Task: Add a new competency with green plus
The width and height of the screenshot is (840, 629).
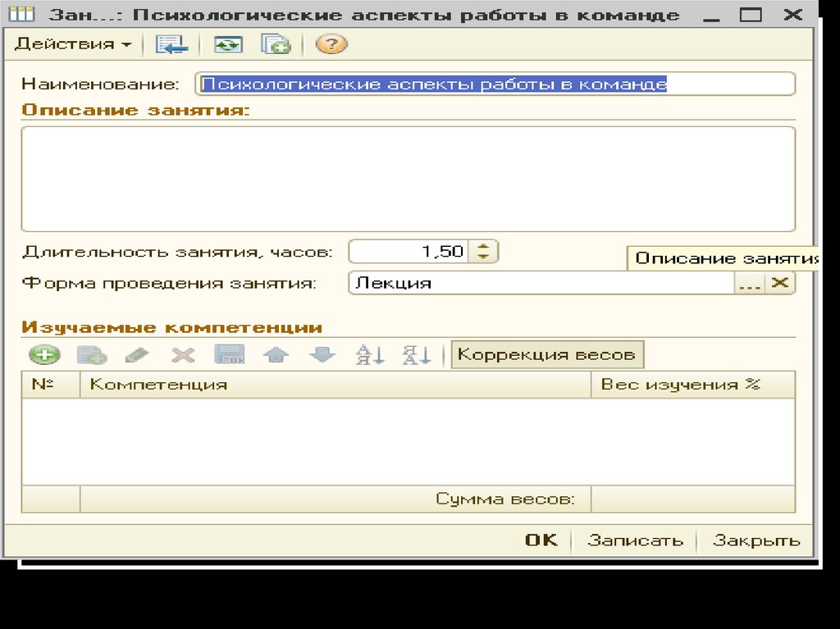Action: coord(44,355)
